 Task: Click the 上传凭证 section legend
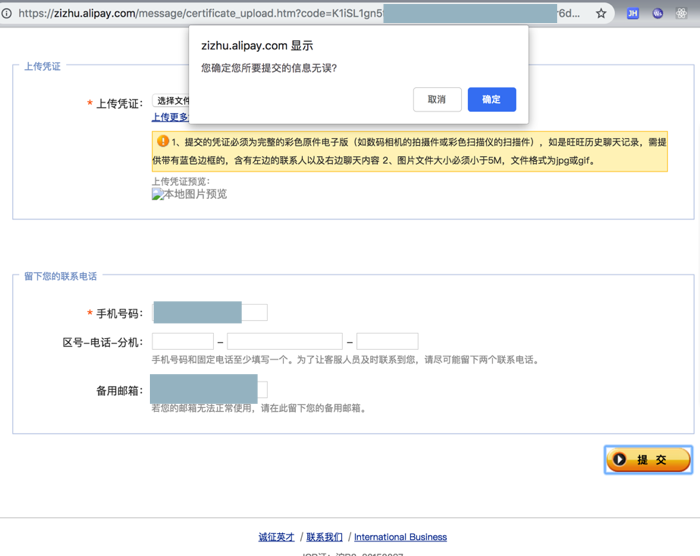click(x=42, y=66)
